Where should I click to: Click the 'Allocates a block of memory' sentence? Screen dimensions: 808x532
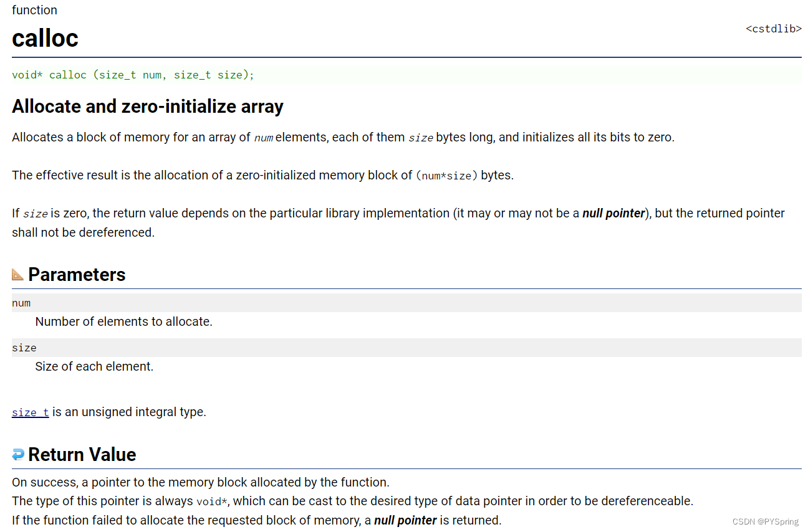pyautogui.click(x=343, y=137)
